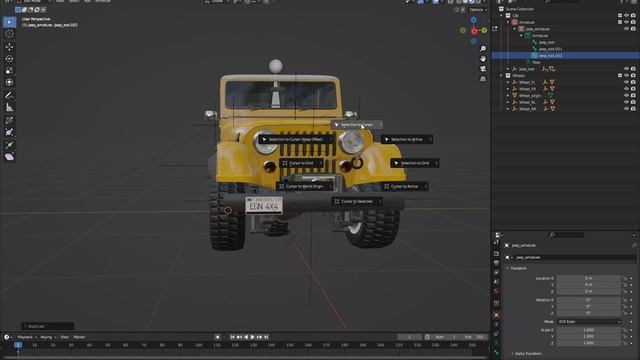
Task: Hide the Wheel_RL object in viewport
Action: [627, 102]
